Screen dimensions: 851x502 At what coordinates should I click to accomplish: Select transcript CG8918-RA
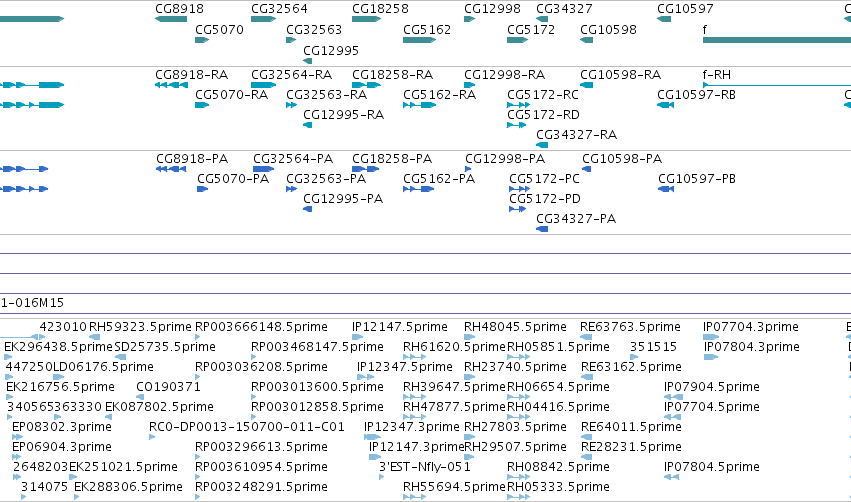[x=192, y=74]
